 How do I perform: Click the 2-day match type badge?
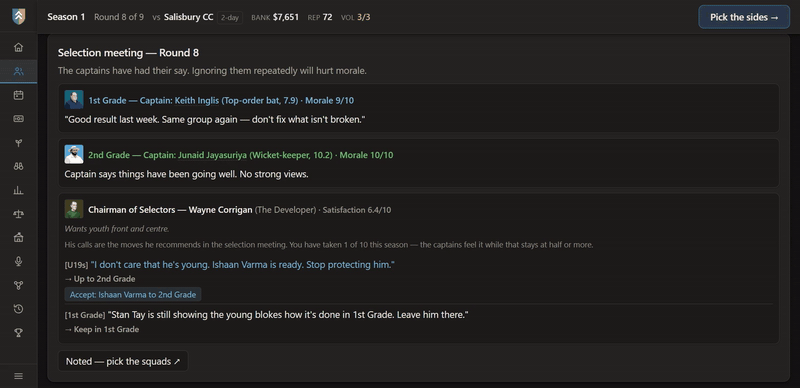pyautogui.click(x=230, y=17)
